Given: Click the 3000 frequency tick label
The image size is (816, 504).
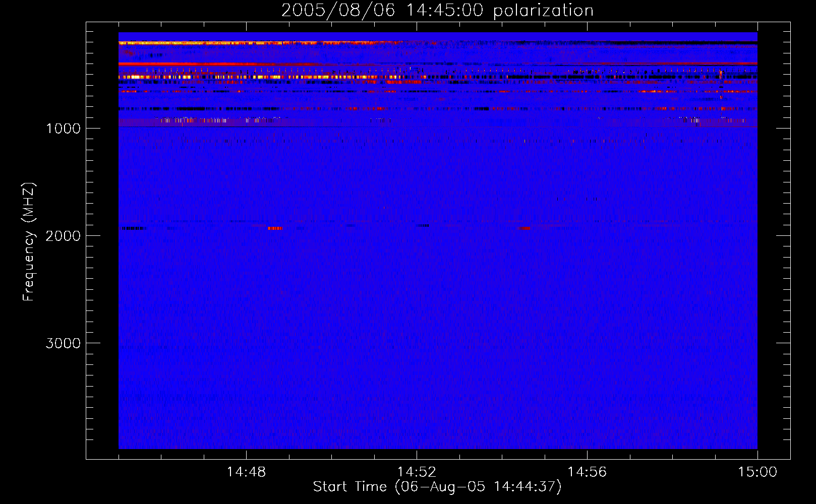Looking at the screenshot, I should pyautogui.click(x=64, y=343).
